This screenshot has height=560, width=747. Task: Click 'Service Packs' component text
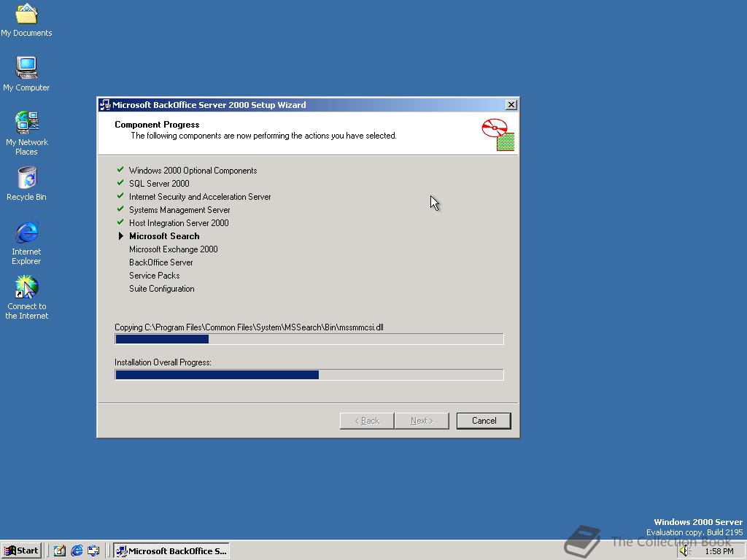(x=155, y=276)
